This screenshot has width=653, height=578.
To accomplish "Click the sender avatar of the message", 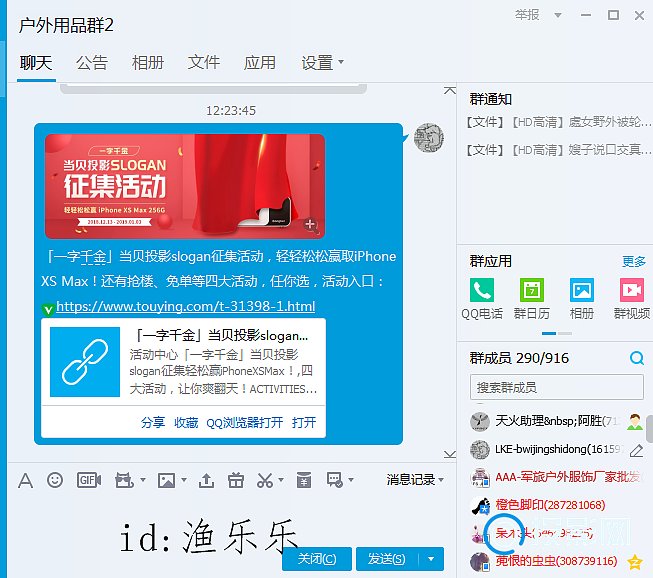I will coord(429,138).
